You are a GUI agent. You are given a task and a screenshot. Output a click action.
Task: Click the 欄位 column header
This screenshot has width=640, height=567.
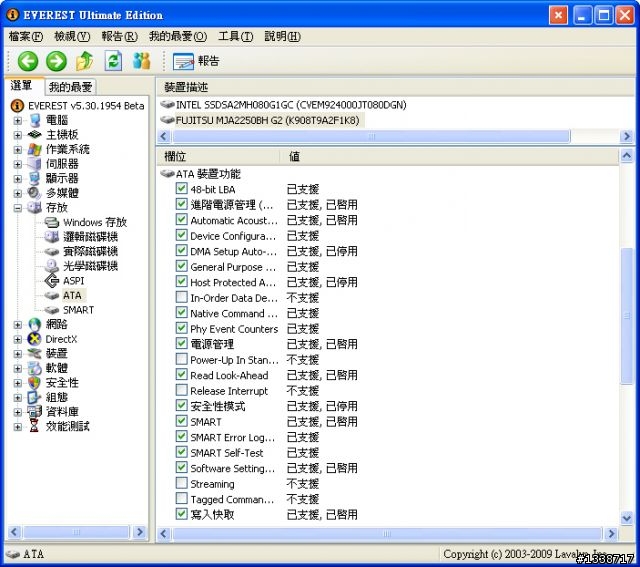[218, 156]
